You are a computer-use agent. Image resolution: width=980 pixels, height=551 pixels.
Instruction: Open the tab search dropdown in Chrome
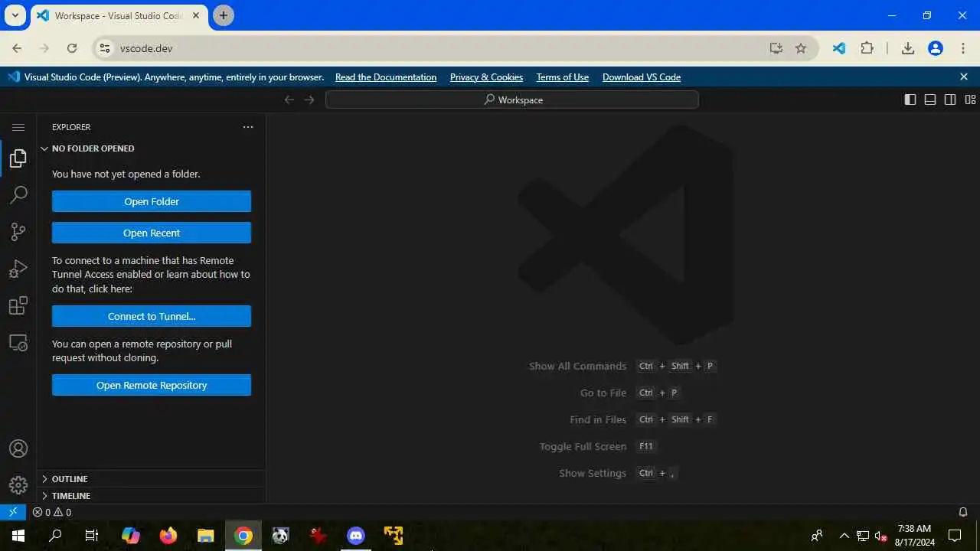click(x=15, y=15)
